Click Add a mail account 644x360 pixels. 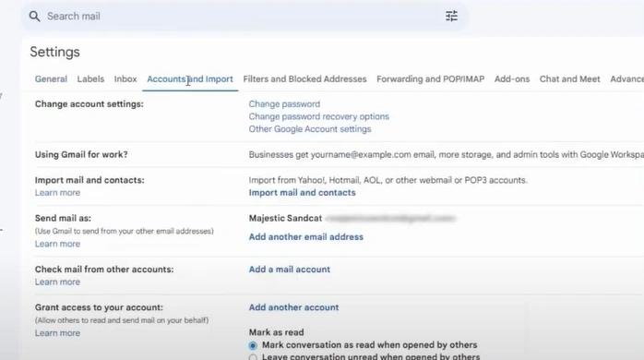(289, 270)
